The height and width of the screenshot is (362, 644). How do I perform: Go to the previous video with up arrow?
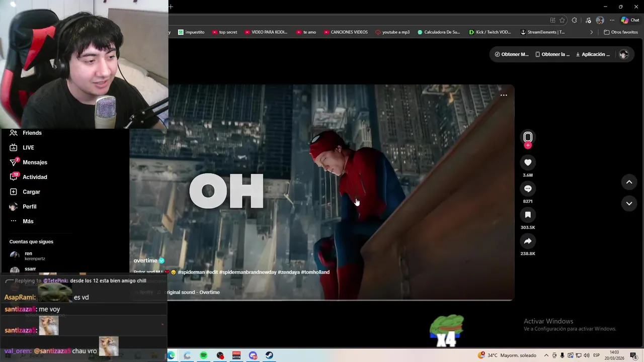pyautogui.click(x=629, y=182)
